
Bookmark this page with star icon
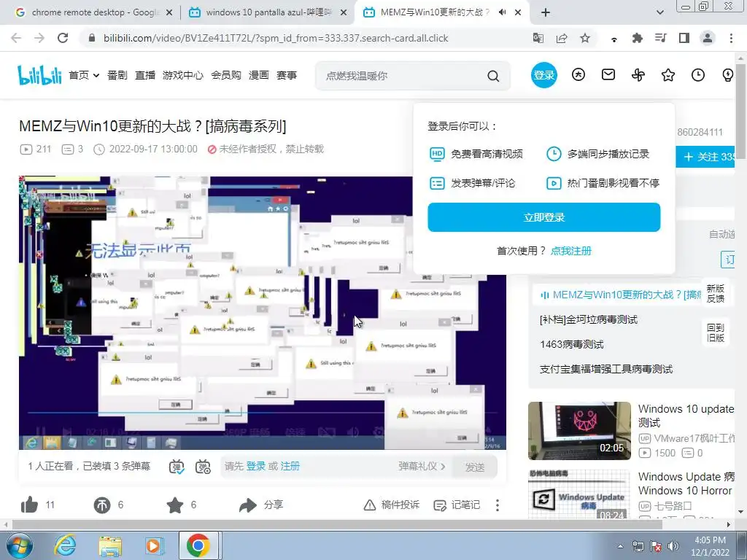[585, 38]
